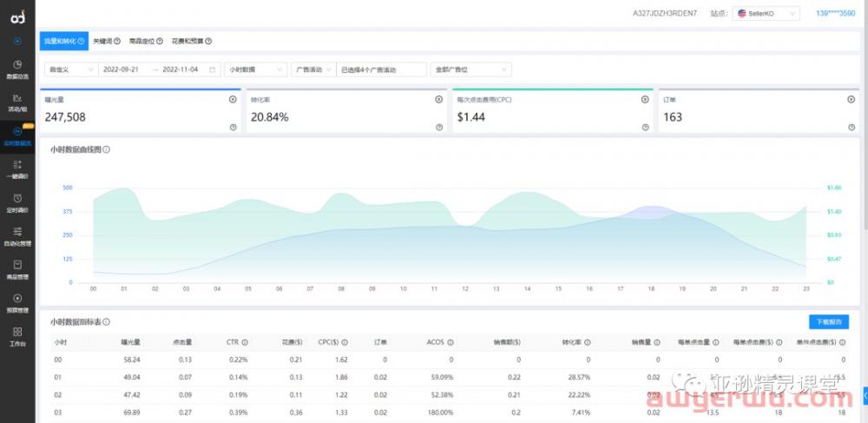Viewport: 868px width, 423px height.
Task: Click help icon next to 关键词 tab
Action: pos(117,41)
